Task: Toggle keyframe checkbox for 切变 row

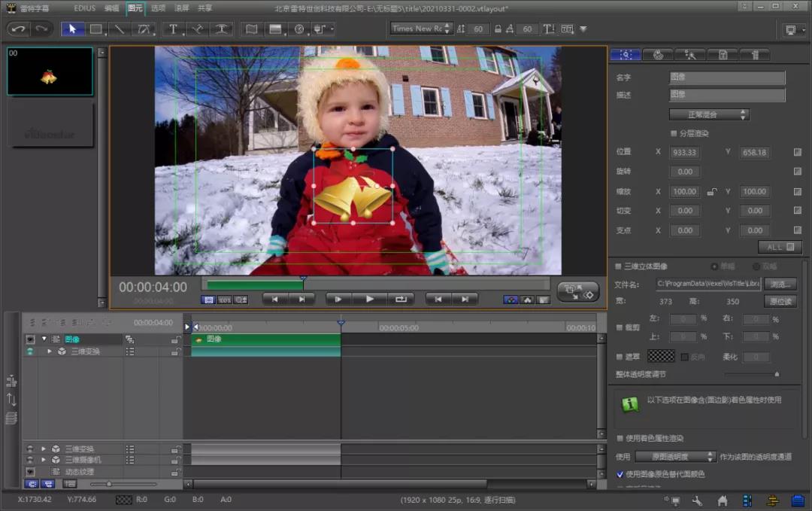Action: pyautogui.click(x=798, y=211)
